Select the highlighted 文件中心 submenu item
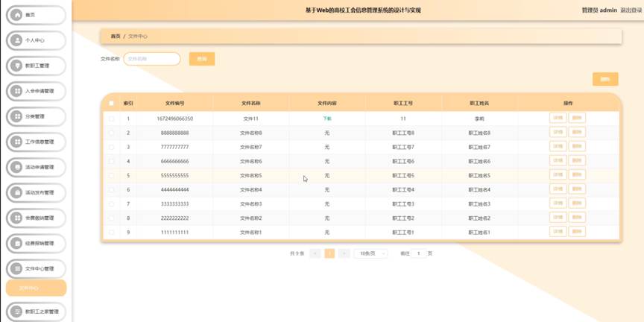The height and width of the screenshot is (322, 644). tap(36, 288)
